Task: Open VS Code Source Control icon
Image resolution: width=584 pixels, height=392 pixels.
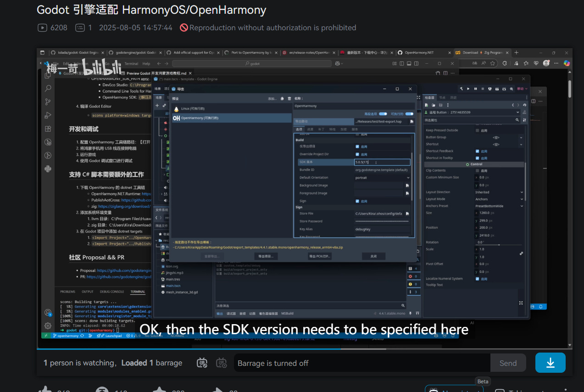Action: tap(48, 102)
